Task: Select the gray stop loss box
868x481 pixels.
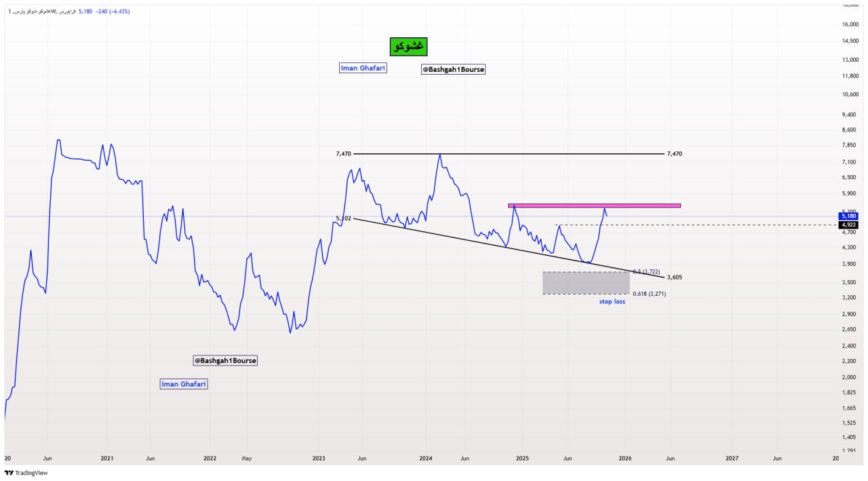Action: 586,283
